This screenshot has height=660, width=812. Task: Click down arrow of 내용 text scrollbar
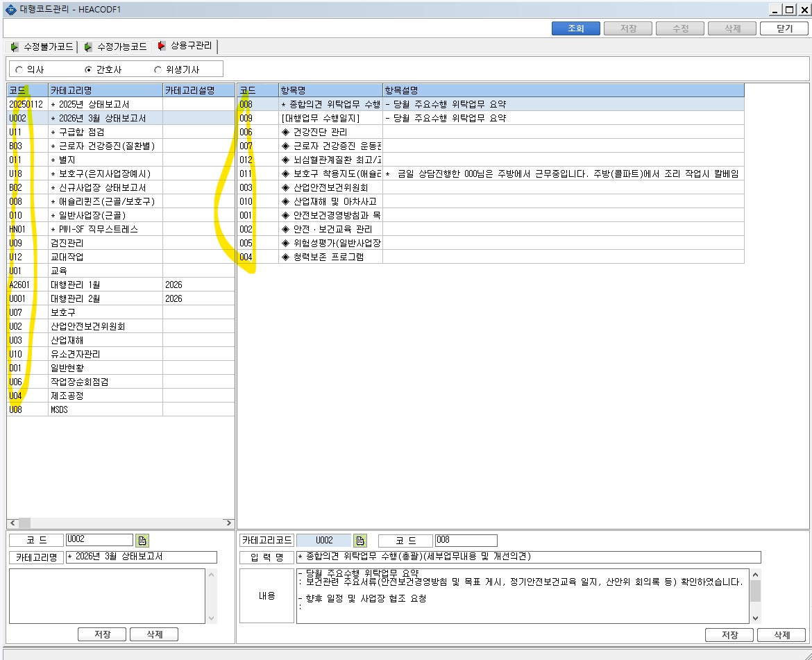[x=756, y=618]
